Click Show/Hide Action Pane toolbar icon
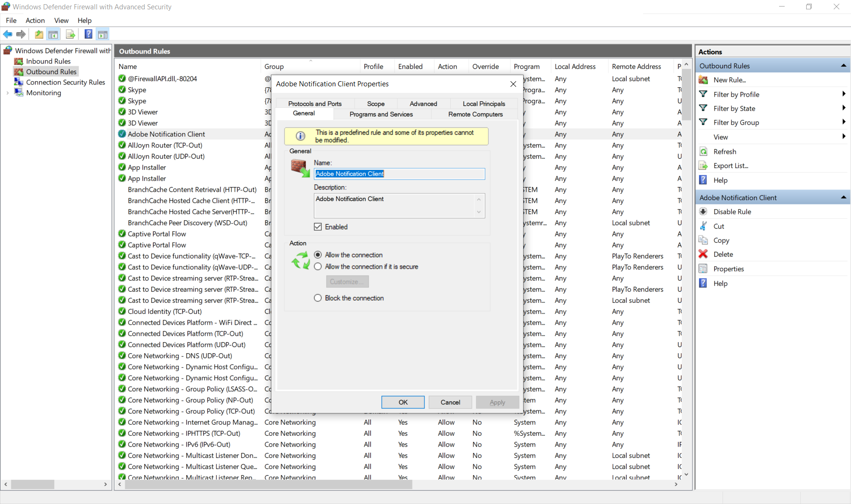The image size is (851, 504). pyautogui.click(x=103, y=34)
